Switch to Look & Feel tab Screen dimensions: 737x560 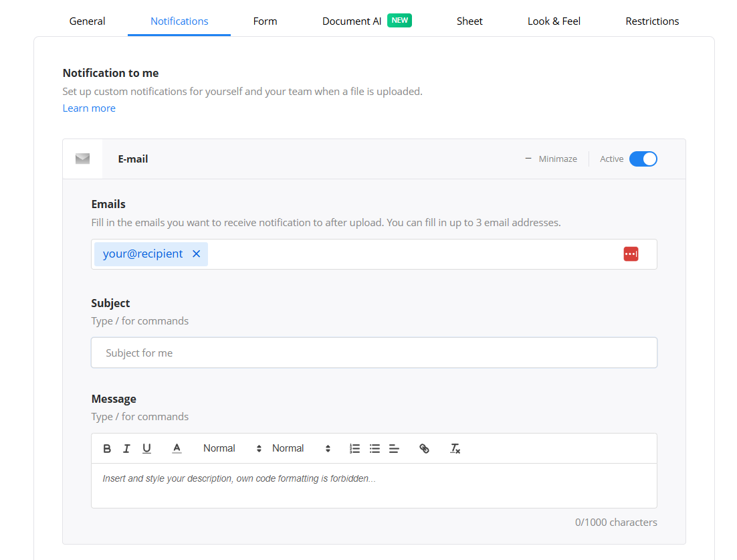[554, 21]
